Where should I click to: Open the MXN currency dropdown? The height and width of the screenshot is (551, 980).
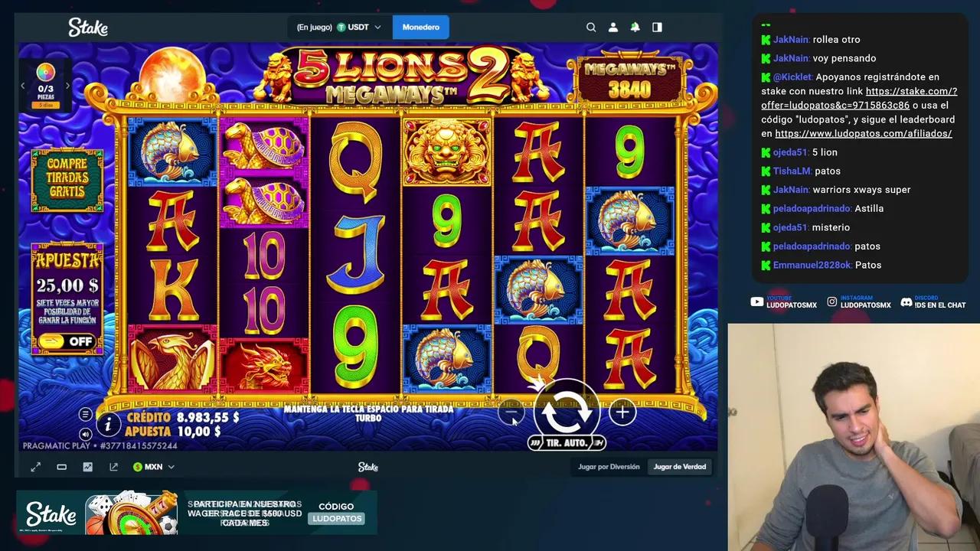154,467
